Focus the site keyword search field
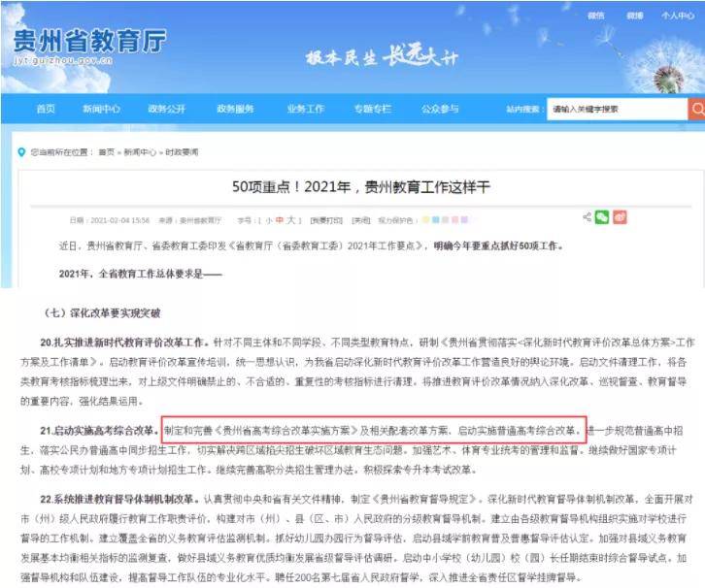The width and height of the screenshot is (705, 588). (x=617, y=109)
